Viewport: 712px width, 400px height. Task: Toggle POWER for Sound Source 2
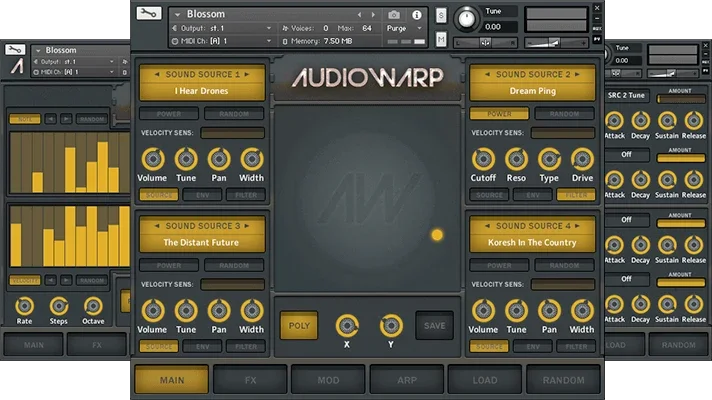click(499, 114)
